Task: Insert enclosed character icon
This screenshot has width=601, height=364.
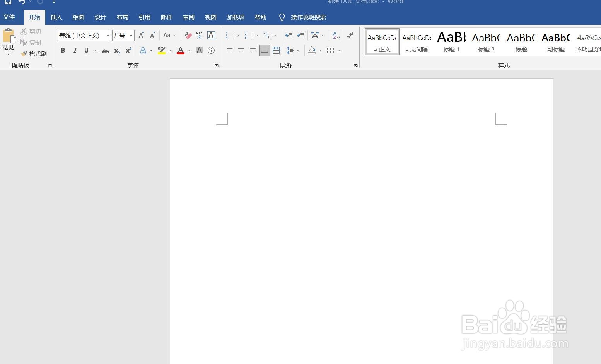Action: click(x=211, y=50)
